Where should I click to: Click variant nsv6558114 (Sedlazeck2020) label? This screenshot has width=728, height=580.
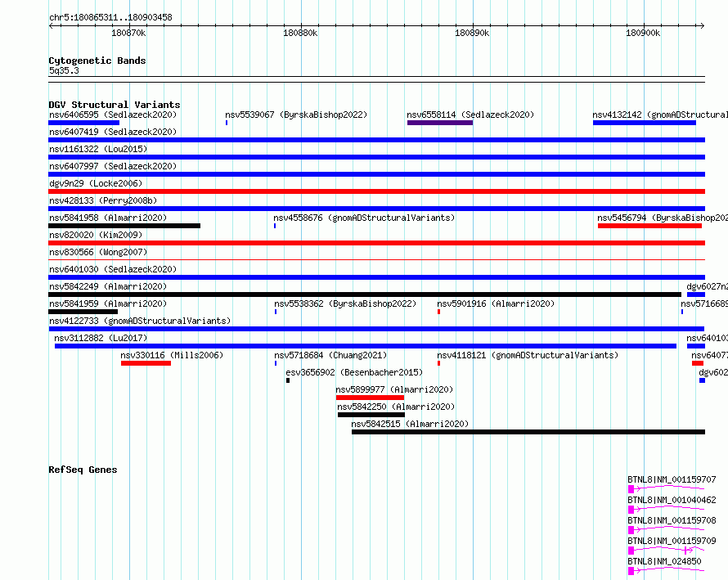click(x=470, y=115)
